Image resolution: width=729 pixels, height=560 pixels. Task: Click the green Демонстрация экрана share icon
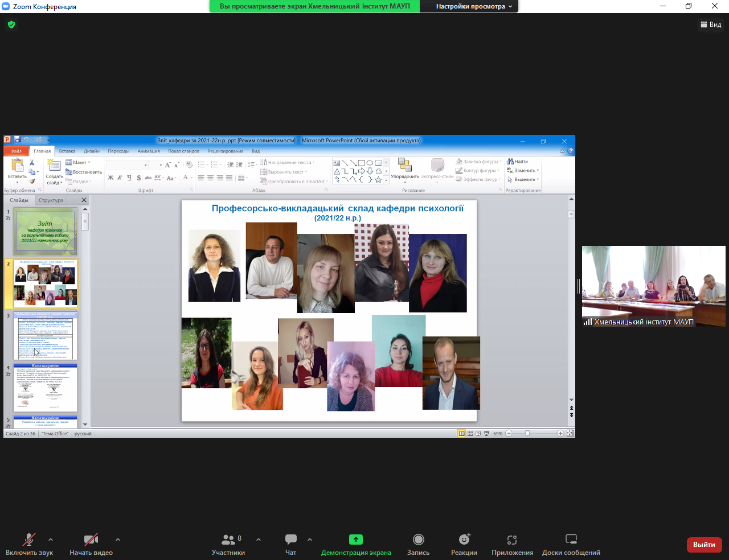[355, 540]
